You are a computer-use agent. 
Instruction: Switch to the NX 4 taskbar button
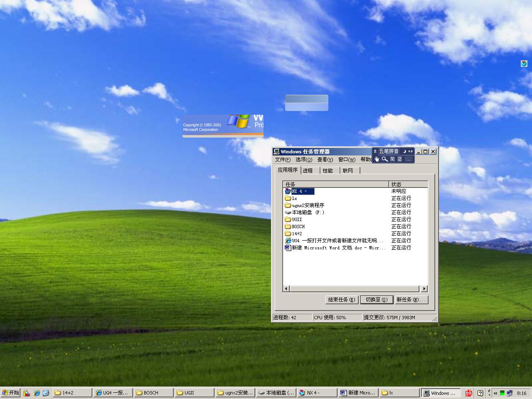pos(317,393)
